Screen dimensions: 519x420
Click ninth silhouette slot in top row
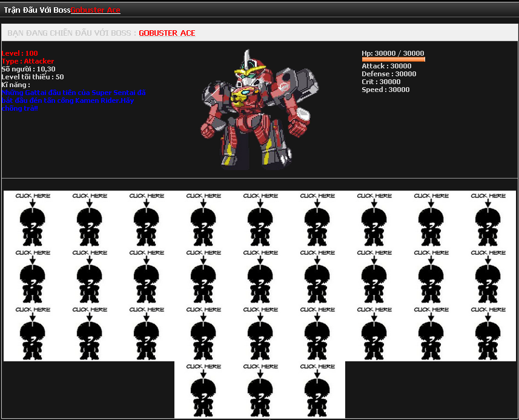coord(488,219)
